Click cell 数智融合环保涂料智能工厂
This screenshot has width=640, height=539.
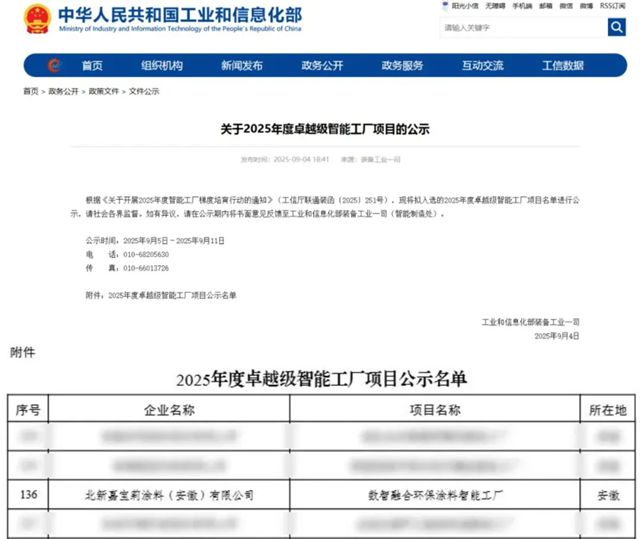pyautogui.click(x=435, y=495)
